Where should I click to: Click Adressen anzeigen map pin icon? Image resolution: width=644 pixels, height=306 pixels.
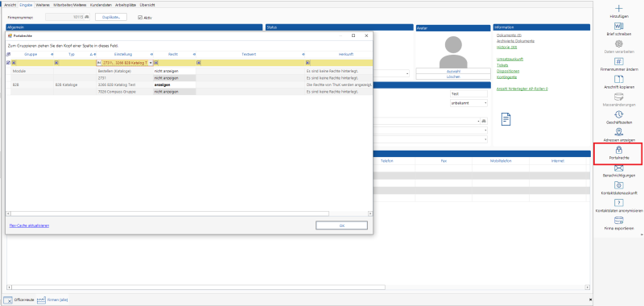[619, 132]
